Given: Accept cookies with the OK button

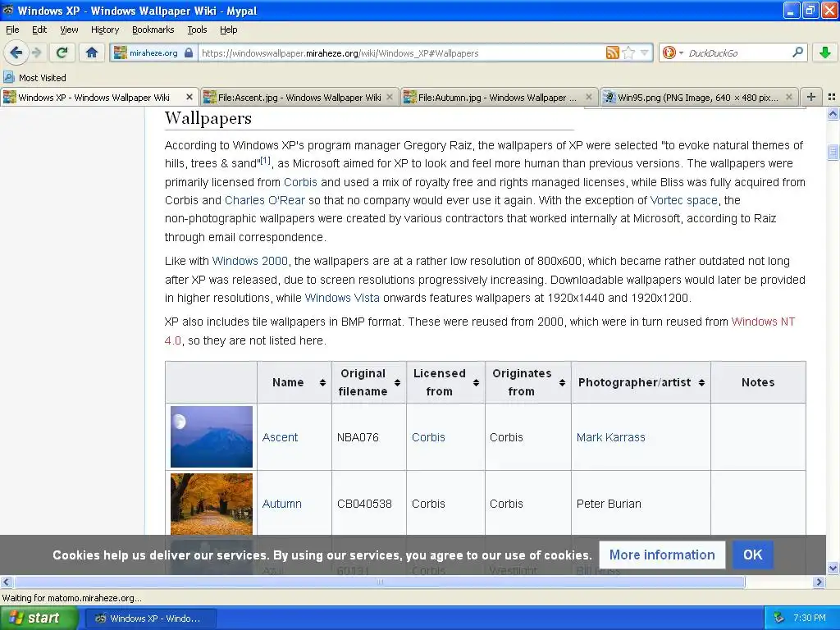Looking at the screenshot, I should click(752, 555).
